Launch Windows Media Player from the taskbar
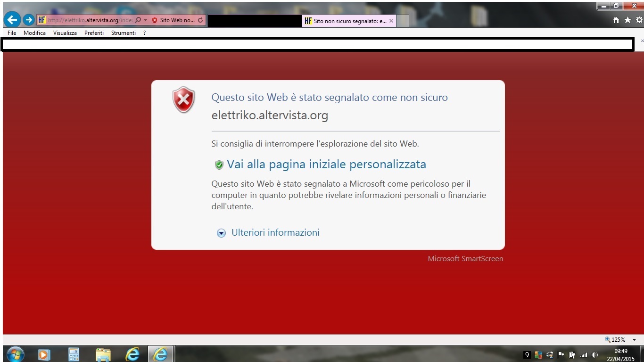 [44, 354]
